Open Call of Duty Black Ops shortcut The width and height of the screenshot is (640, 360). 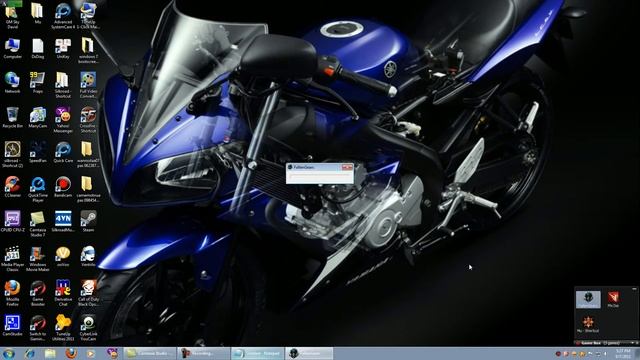coord(88,293)
